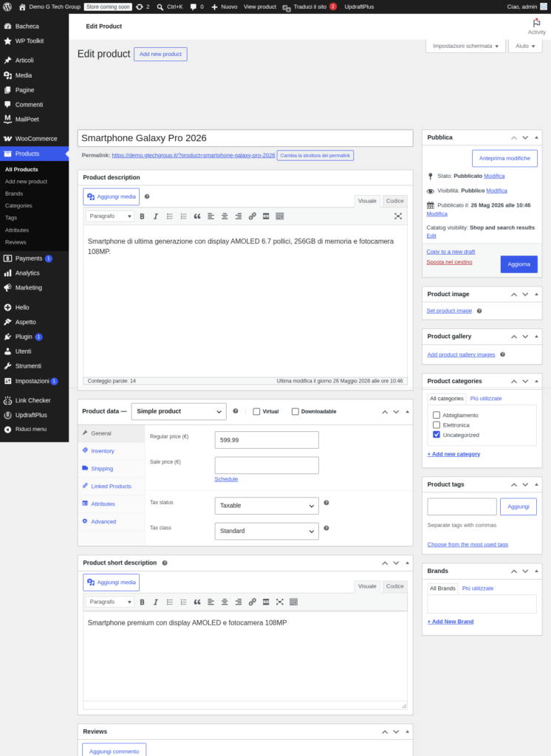
Task: Click the product title field
Action: [245, 138]
